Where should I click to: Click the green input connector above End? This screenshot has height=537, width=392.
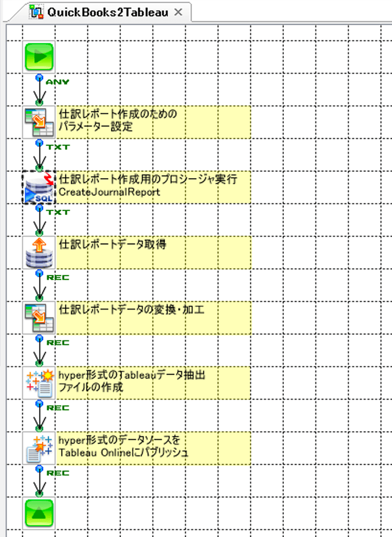tap(39, 493)
